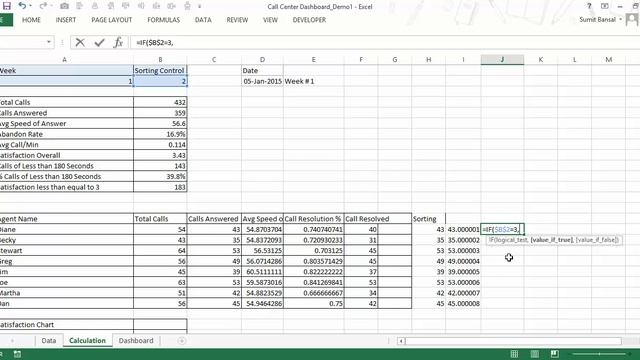Viewport: 640px width, 360px height.
Task: Select the Calculation sheet tab
Action: [87, 340]
